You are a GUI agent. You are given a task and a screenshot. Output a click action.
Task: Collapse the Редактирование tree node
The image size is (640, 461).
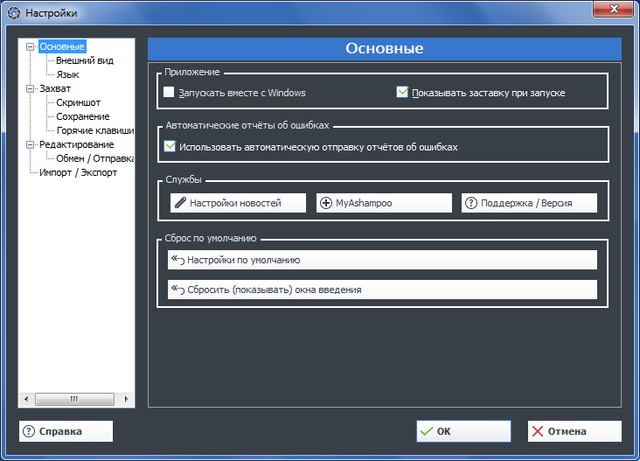point(30,144)
